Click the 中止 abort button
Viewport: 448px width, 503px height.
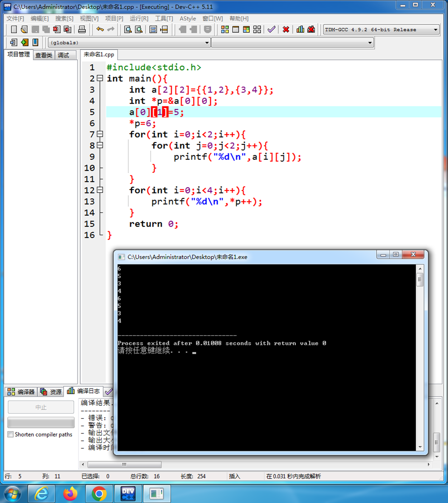pyautogui.click(x=41, y=407)
